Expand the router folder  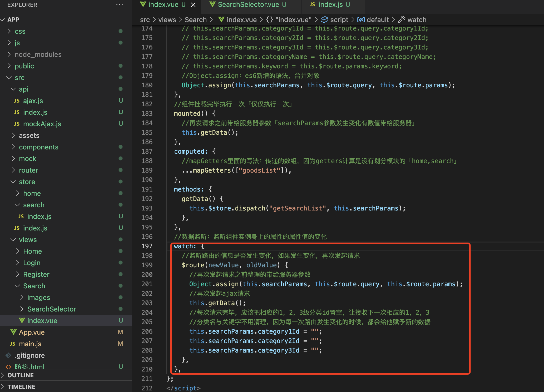point(28,170)
